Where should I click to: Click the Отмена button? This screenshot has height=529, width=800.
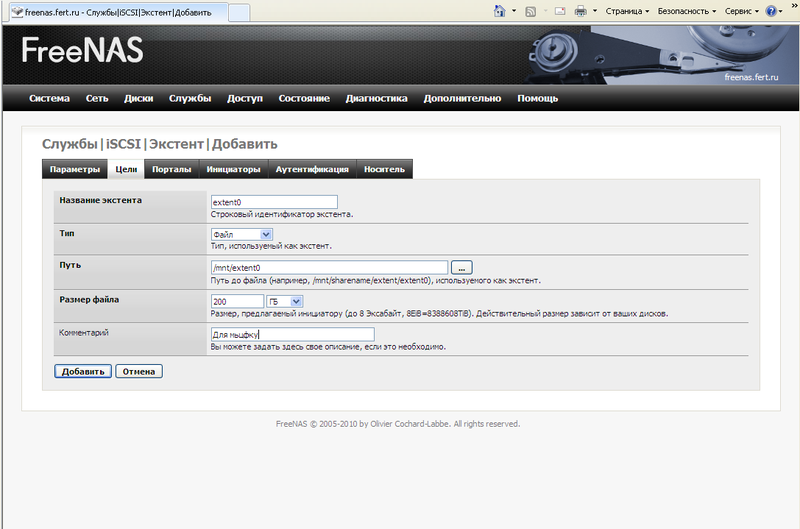pyautogui.click(x=139, y=371)
